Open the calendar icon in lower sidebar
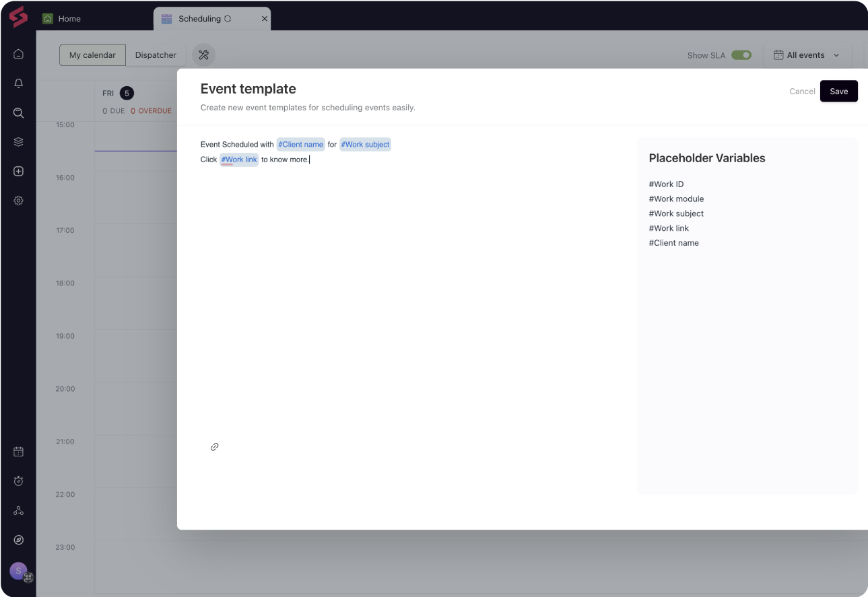The image size is (868, 597). (x=18, y=451)
